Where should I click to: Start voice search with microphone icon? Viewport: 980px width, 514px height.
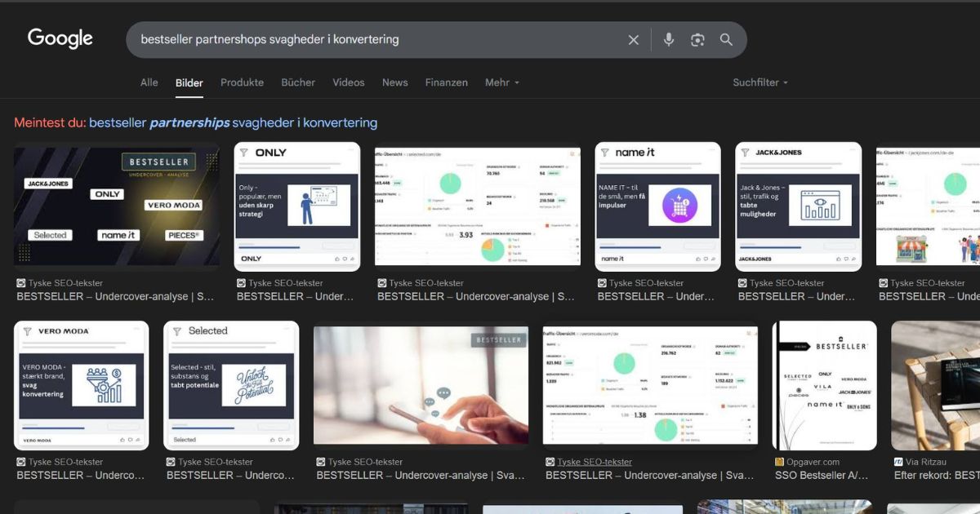[669, 40]
